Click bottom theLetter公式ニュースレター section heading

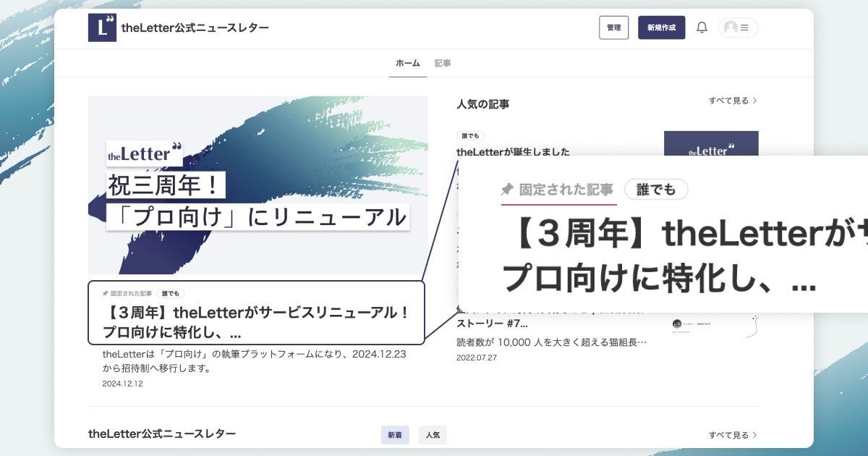(162, 434)
